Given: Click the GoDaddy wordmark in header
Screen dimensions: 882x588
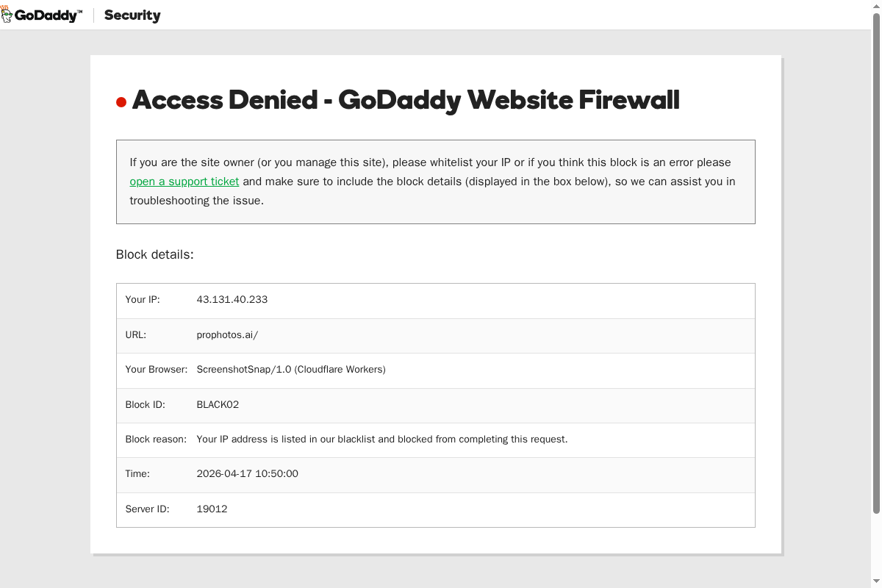Looking at the screenshot, I should [49, 15].
